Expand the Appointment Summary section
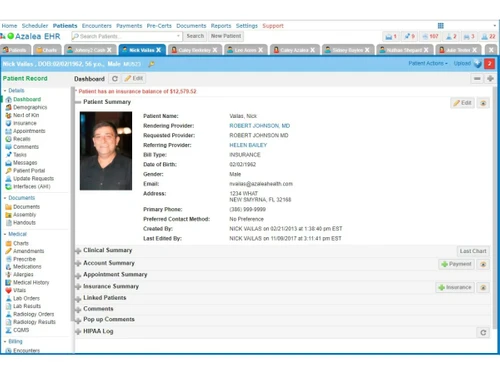The height and width of the screenshot is (375, 500). 78,275
